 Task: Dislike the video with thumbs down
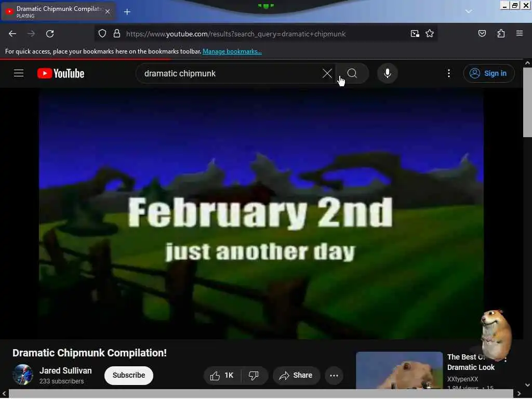tap(254, 375)
